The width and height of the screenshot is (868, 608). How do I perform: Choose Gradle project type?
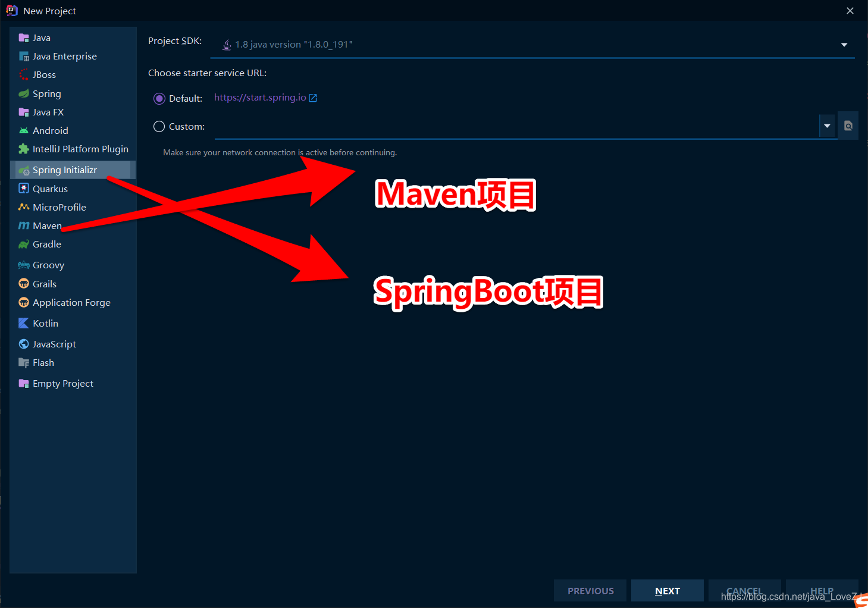click(73, 244)
